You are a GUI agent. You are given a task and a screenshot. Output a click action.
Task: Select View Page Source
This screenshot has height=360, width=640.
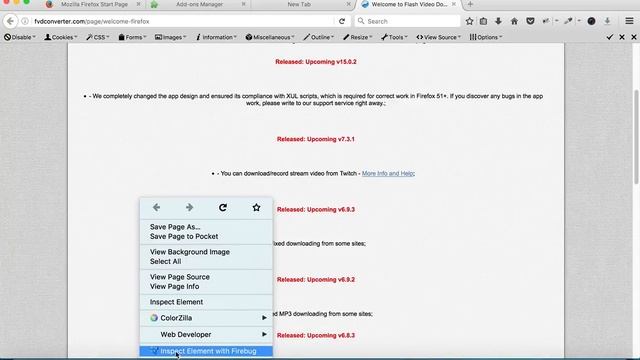click(x=206, y=277)
